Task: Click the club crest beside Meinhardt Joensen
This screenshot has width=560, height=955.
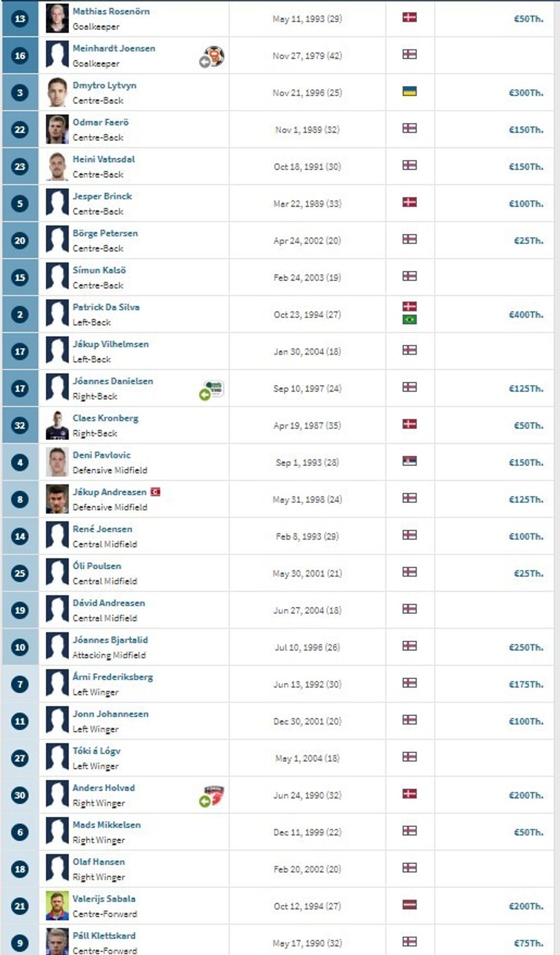Action: pyautogui.click(x=215, y=56)
